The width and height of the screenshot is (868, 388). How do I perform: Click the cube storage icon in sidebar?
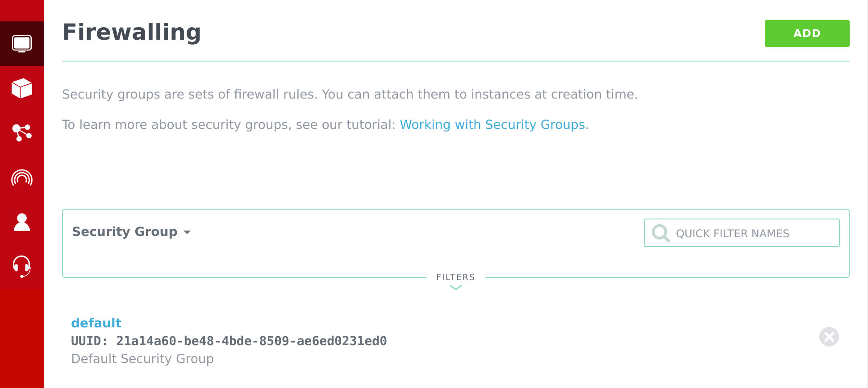click(x=22, y=88)
